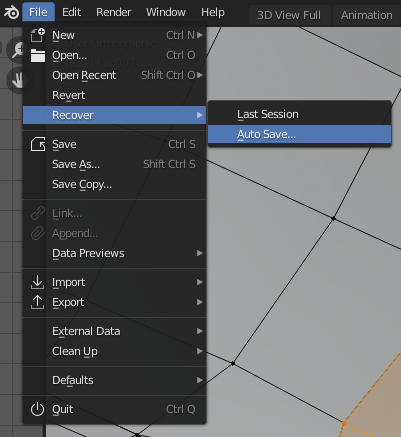This screenshot has height=437, width=401.
Task: Open the Help menu
Action: coord(213,12)
